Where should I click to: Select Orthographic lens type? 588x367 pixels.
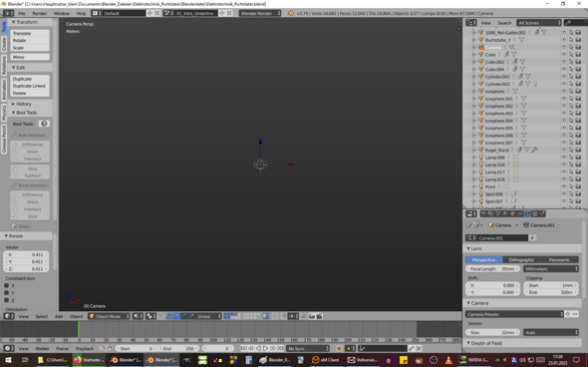521,259
